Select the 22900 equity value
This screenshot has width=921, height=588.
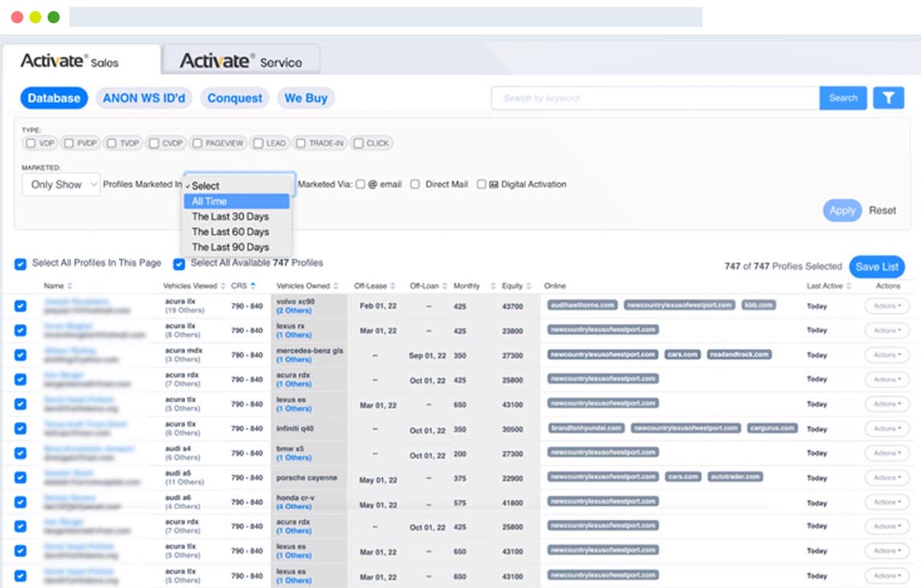click(x=513, y=478)
